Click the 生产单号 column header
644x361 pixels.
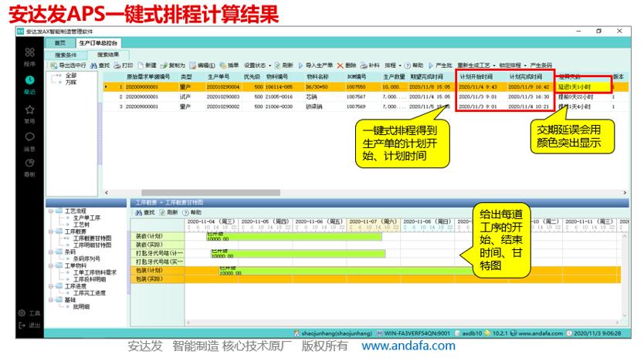[x=219, y=76]
